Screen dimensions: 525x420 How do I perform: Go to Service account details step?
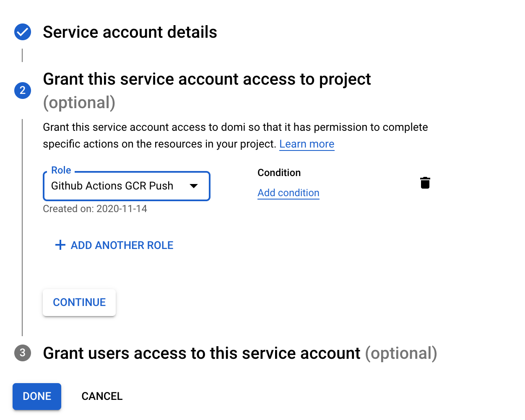pos(130,32)
